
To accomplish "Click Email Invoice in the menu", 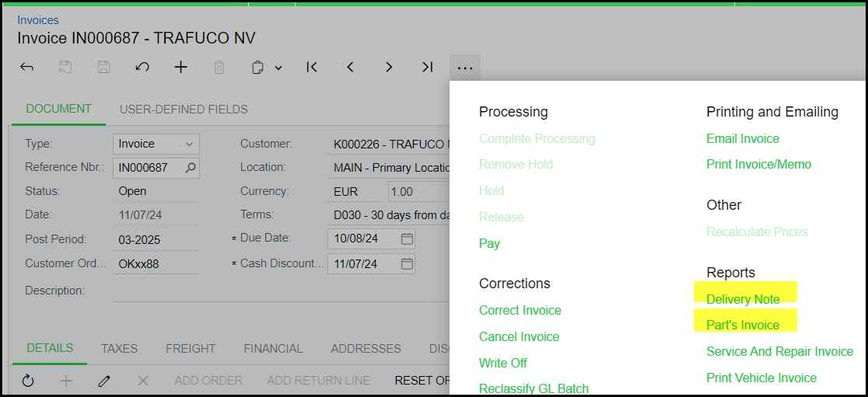I will pos(742,138).
